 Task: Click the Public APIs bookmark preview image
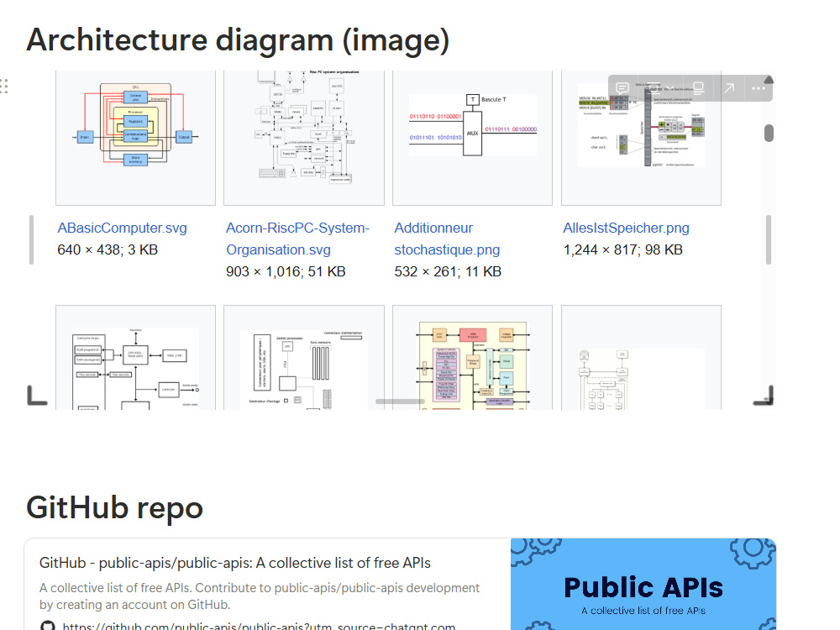tap(643, 585)
